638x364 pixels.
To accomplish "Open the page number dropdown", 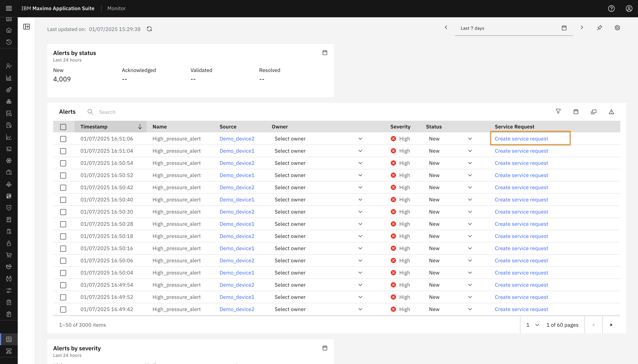I will click(x=533, y=325).
